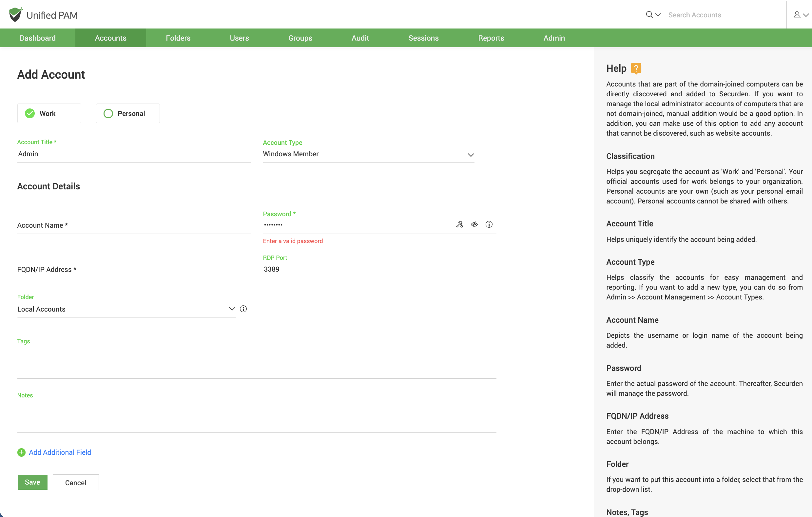812x517 pixels.
Task: Click the generate password icon
Action: click(459, 224)
